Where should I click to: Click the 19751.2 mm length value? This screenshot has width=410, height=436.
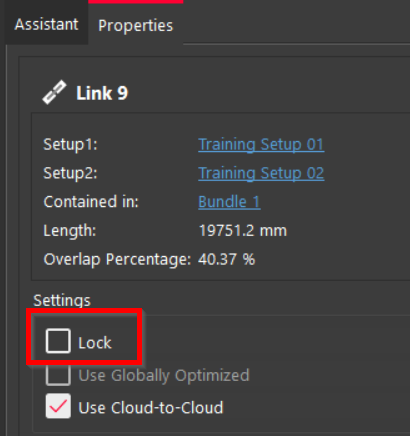coord(243,230)
